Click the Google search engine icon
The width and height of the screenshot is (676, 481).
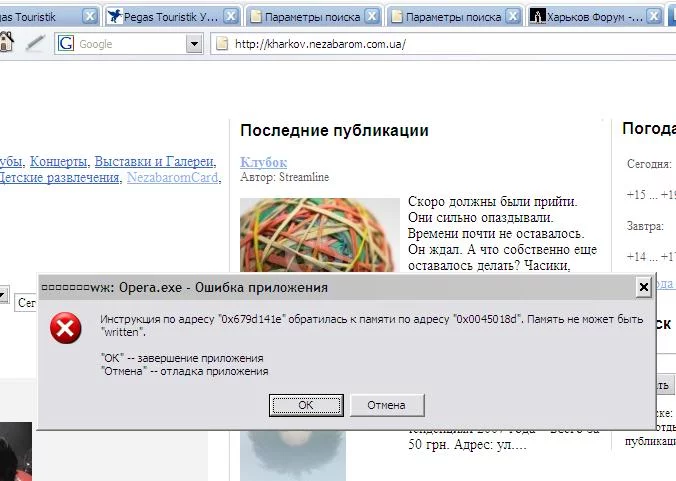tap(66, 44)
